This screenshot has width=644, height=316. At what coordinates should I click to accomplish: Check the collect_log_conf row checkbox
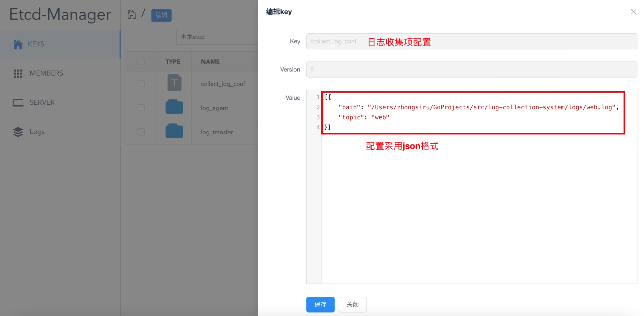[141, 84]
